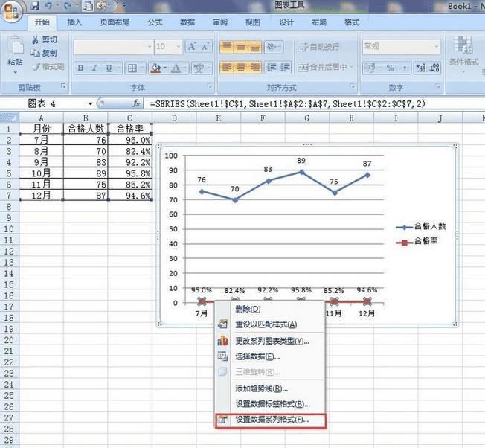Save the workbook from quick access toolbar
This screenshot has height=448, width=485.
(x=35, y=5)
